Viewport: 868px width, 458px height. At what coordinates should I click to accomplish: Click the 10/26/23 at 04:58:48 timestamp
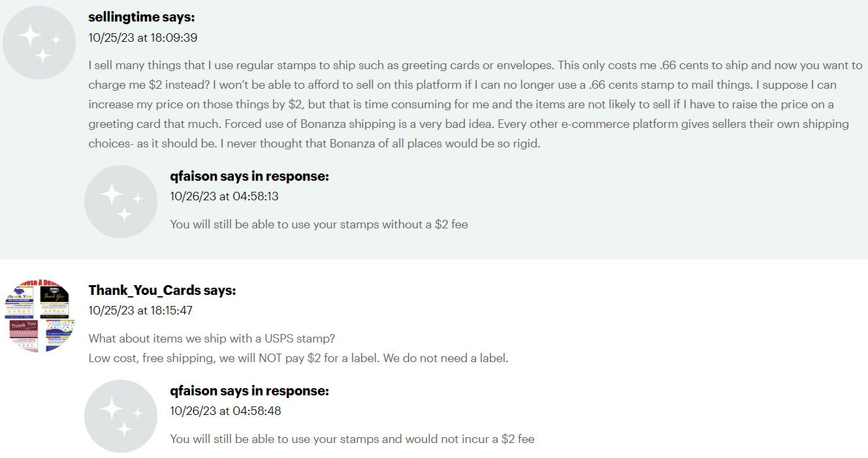click(226, 411)
